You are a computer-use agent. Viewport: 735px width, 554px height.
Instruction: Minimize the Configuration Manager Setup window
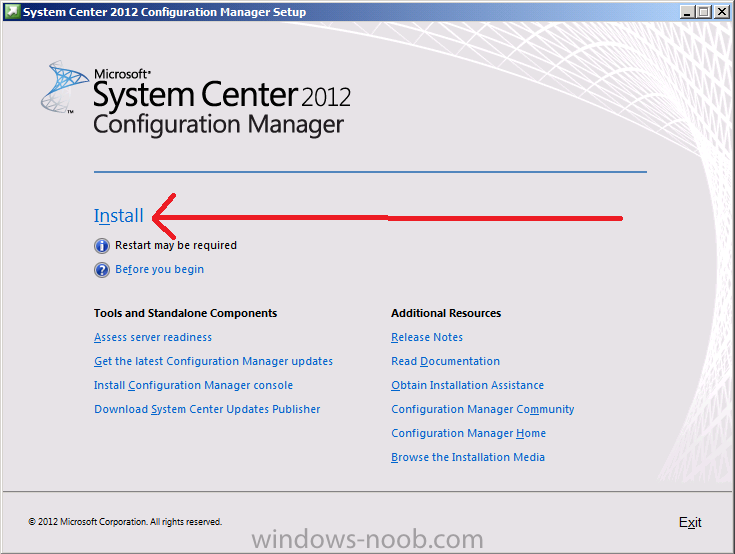[687, 12]
